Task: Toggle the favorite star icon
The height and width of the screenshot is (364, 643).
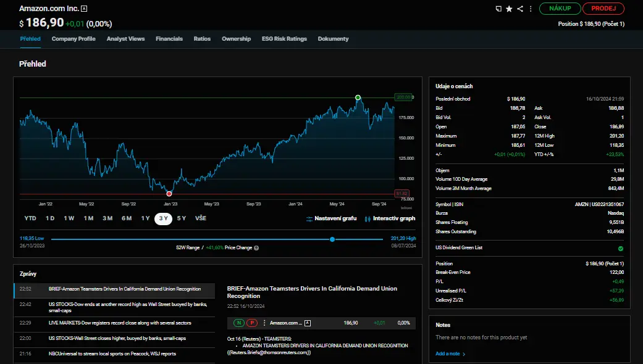Action: click(509, 9)
